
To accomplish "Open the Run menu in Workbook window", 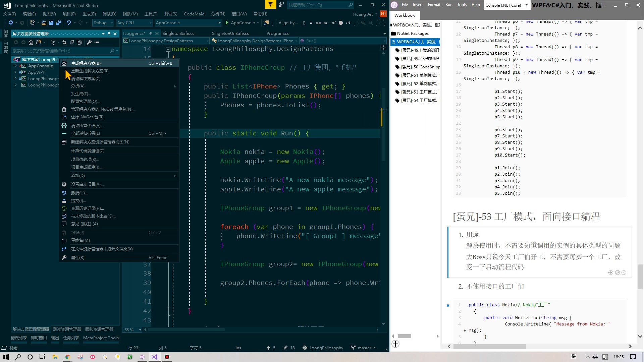I will click(x=449, y=5).
